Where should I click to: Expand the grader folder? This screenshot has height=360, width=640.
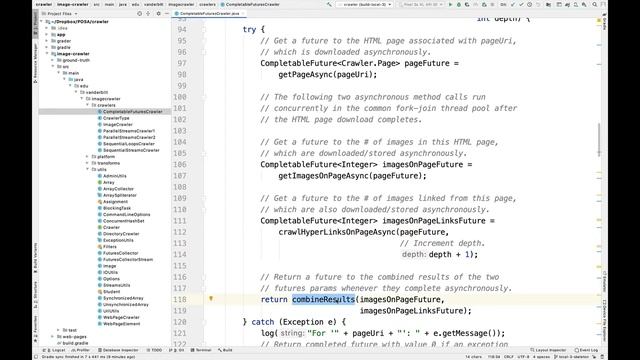coord(47,41)
